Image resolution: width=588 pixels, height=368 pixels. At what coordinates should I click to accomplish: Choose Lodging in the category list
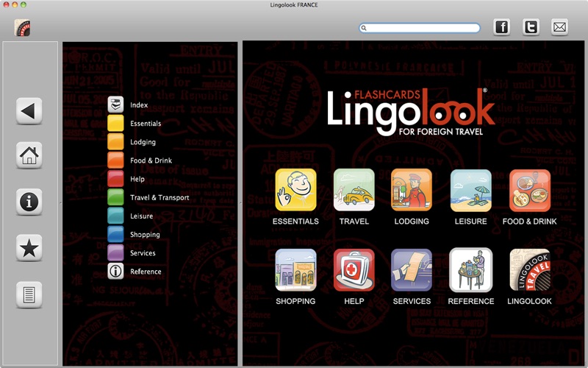point(143,142)
